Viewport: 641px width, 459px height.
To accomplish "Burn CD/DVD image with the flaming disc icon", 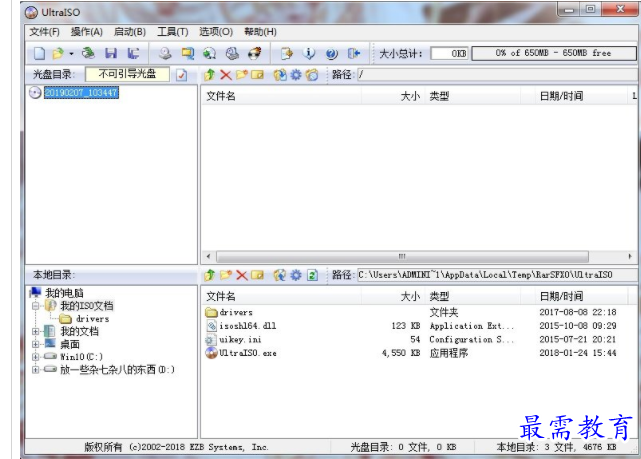I will click(255, 54).
